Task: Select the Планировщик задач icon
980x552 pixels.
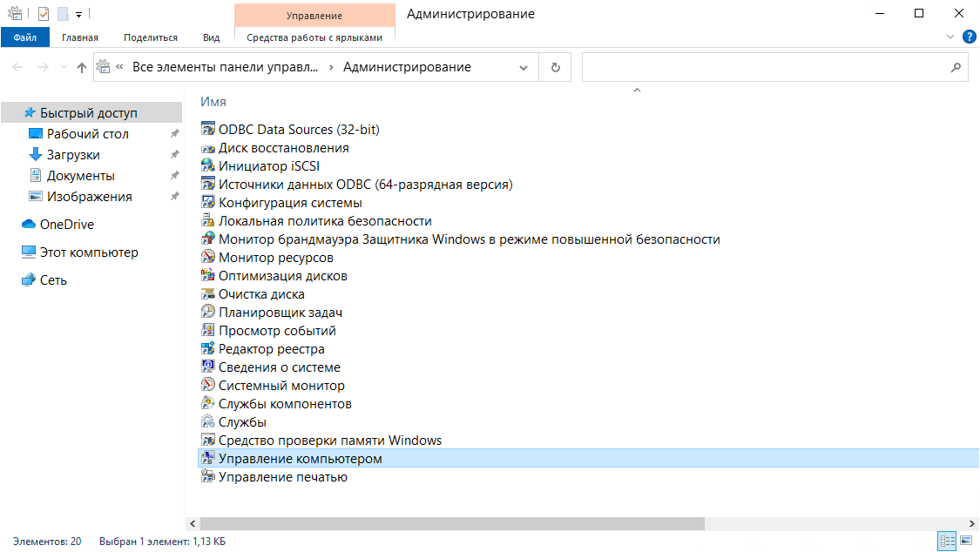Action: point(207,313)
